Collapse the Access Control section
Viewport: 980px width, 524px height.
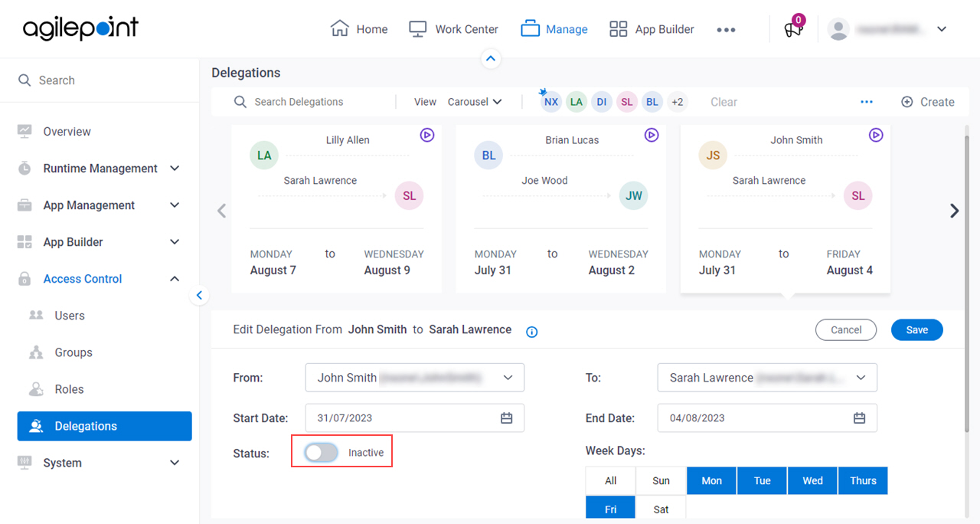(x=100, y=279)
